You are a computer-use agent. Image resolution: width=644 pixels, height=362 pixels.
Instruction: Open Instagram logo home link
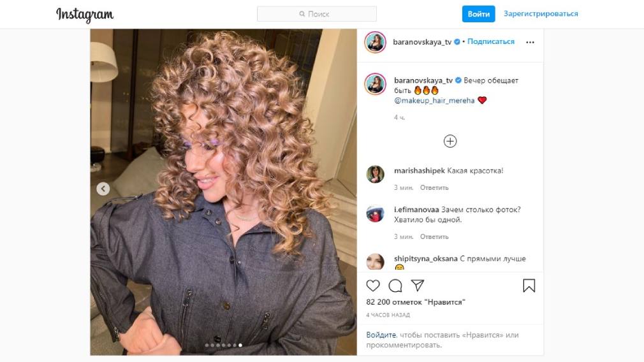point(85,15)
